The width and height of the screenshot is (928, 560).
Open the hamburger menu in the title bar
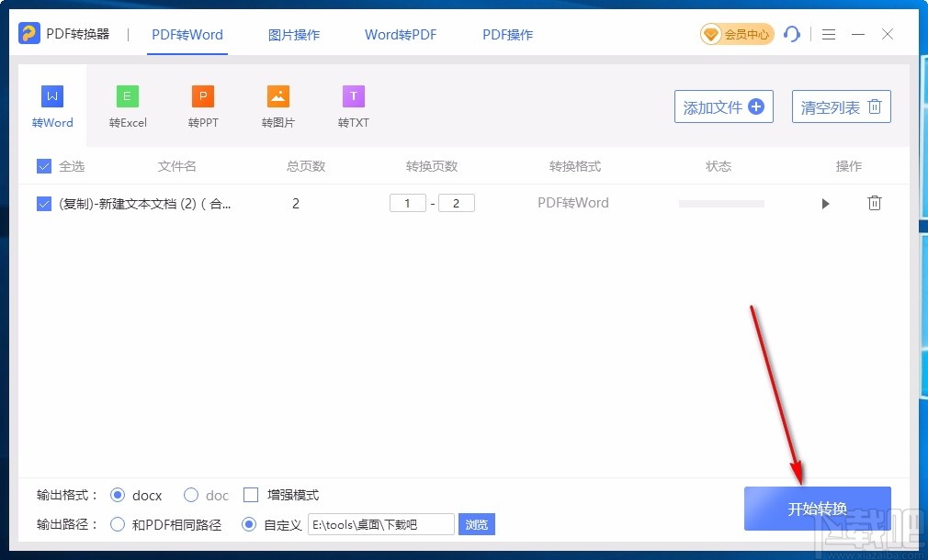[828, 34]
